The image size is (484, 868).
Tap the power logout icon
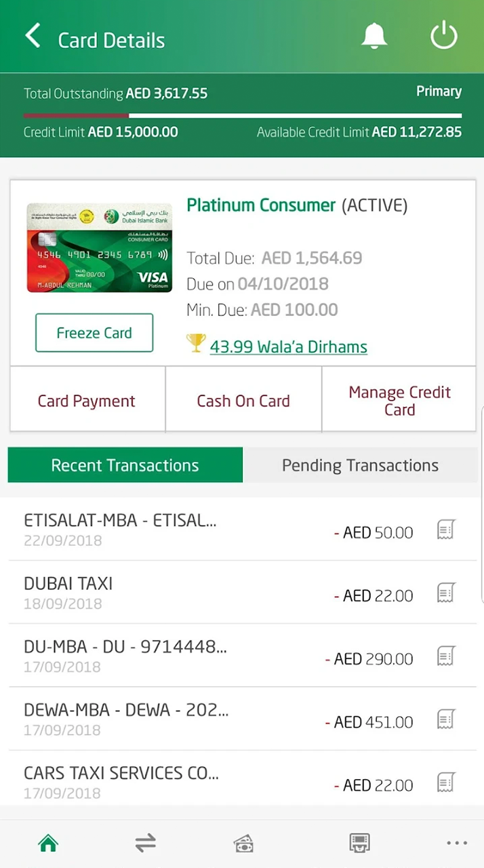pos(444,36)
